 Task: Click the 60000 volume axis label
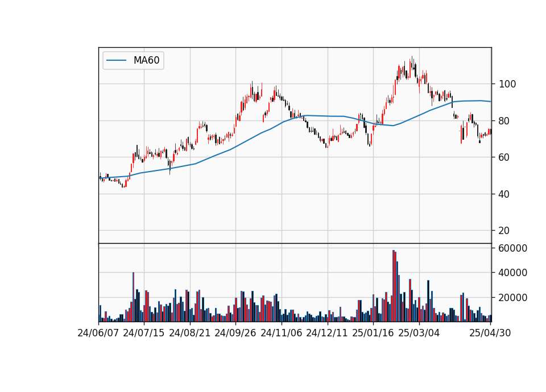point(513,248)
